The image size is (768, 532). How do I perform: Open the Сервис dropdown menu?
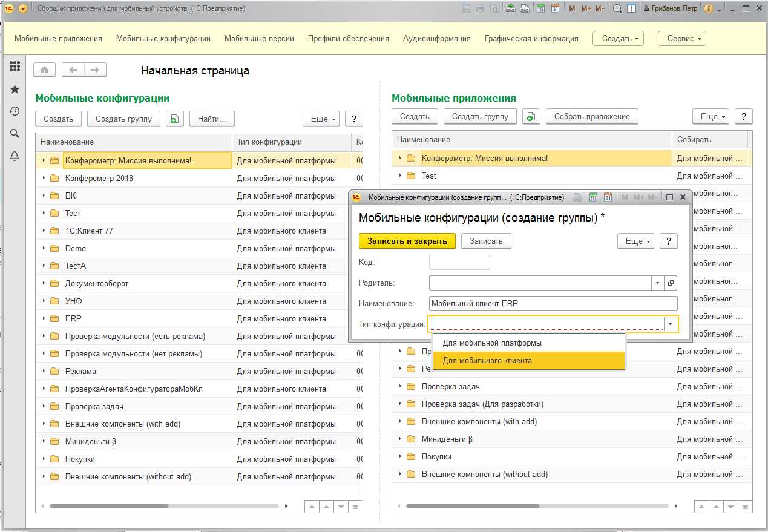(x=681, y=39)
